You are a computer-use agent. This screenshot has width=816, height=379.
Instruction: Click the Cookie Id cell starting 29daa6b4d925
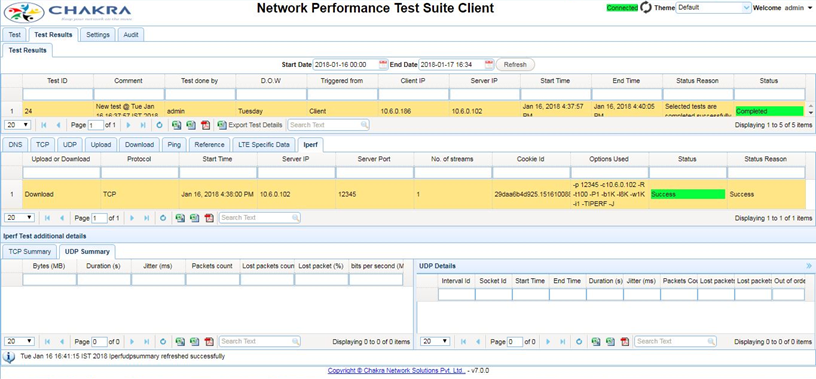(532, 194)
